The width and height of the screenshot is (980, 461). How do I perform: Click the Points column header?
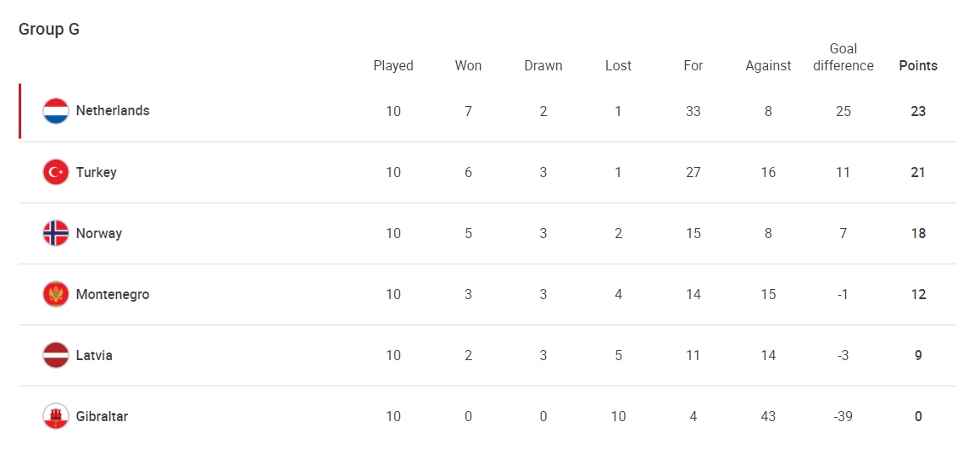[x=918, y=65]
